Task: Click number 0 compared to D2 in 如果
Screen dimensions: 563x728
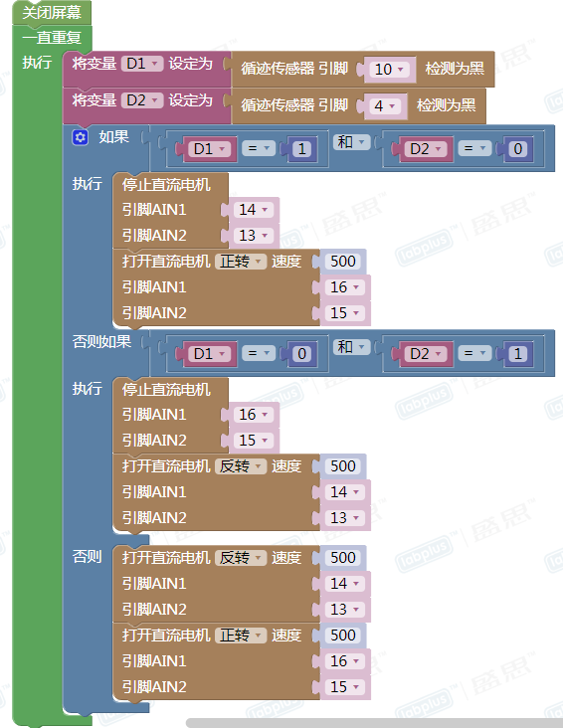Action: click(x=518, y=149)
